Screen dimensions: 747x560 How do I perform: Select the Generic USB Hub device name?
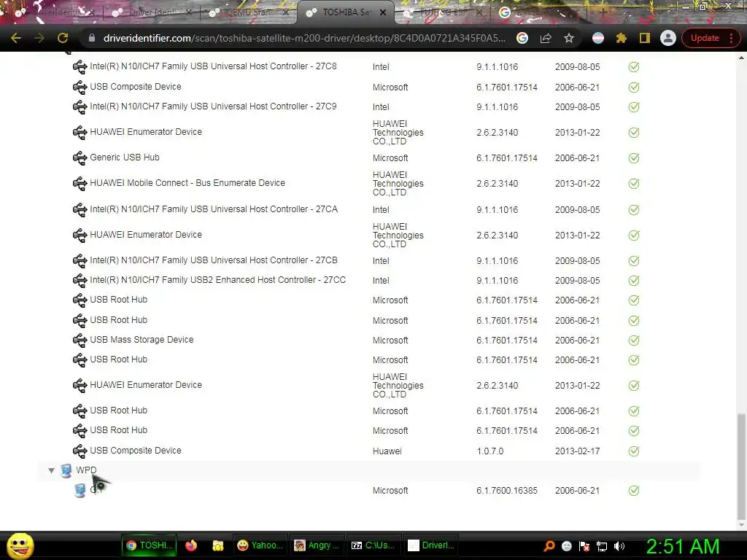[x=125, y=157]
